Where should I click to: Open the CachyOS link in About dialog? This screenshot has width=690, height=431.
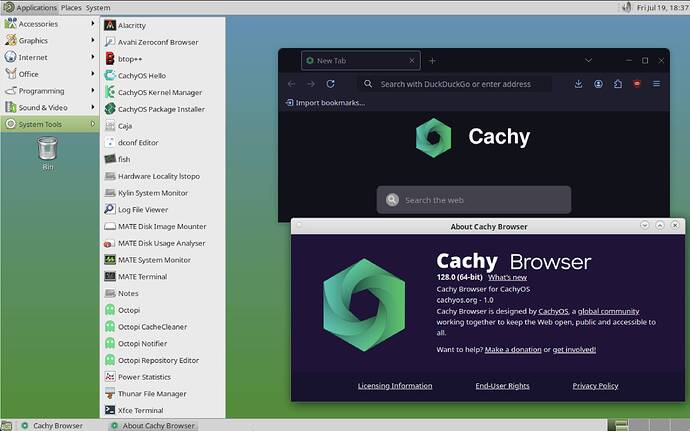(x=553, y=311)
